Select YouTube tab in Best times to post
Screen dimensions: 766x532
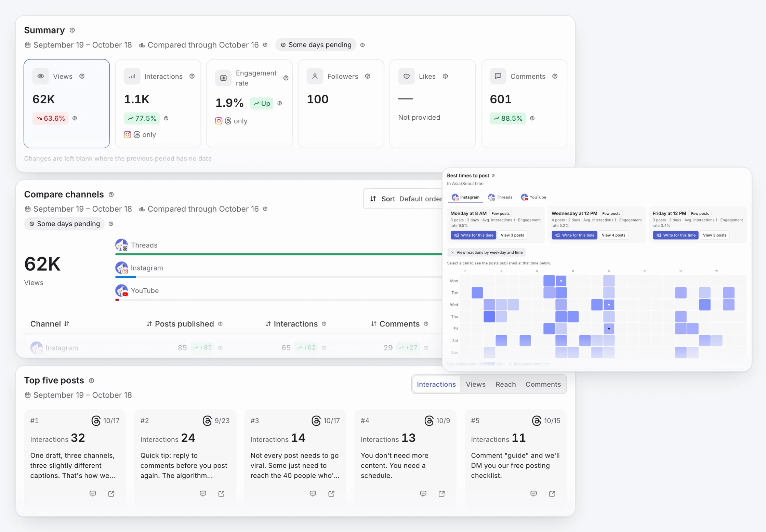point(533,197)
